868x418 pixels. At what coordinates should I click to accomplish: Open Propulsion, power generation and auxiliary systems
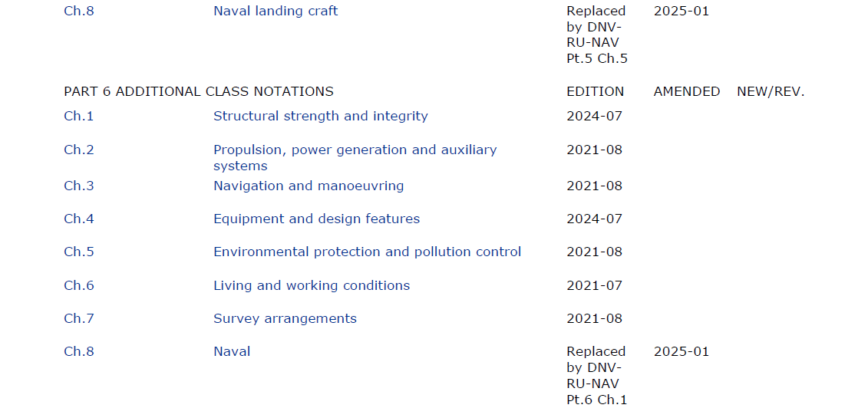point(355,150)
